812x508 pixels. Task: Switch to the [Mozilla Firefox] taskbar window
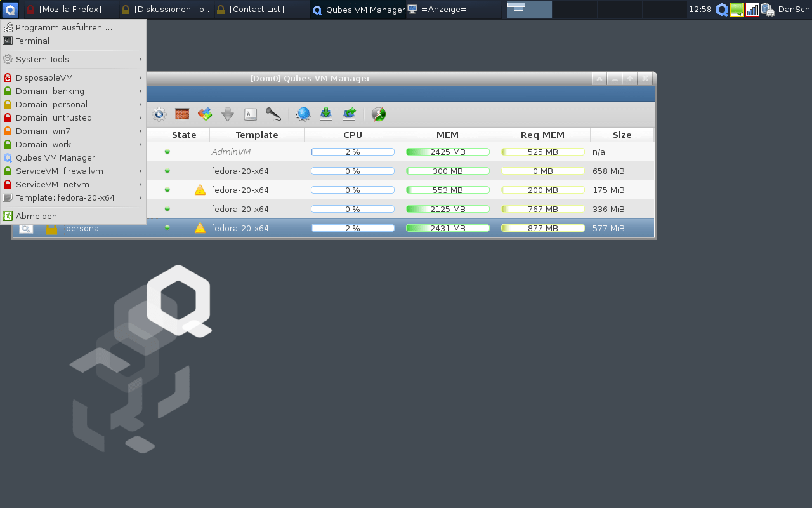click(x=70, y=10)
